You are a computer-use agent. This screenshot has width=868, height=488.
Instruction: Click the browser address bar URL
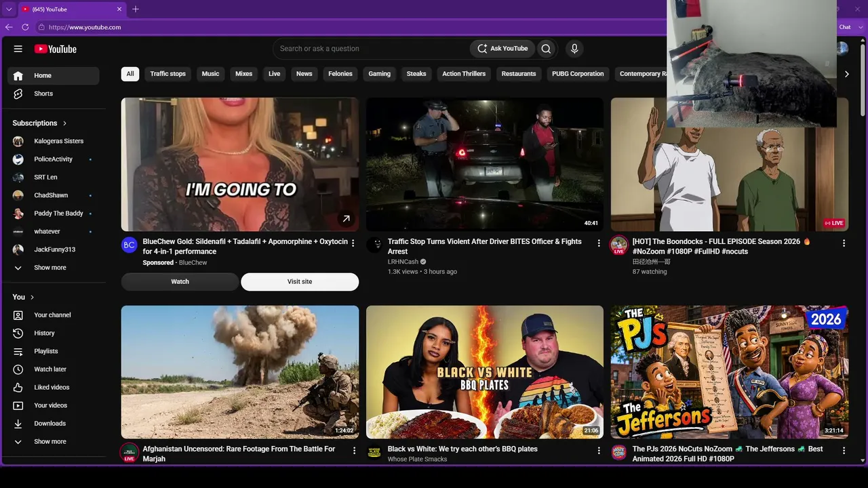point(85,27)
